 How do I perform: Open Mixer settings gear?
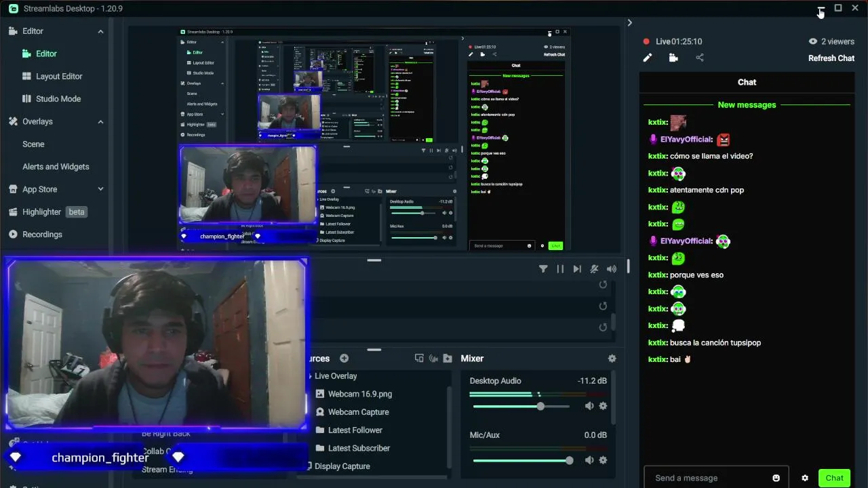(x=612, y=359)
